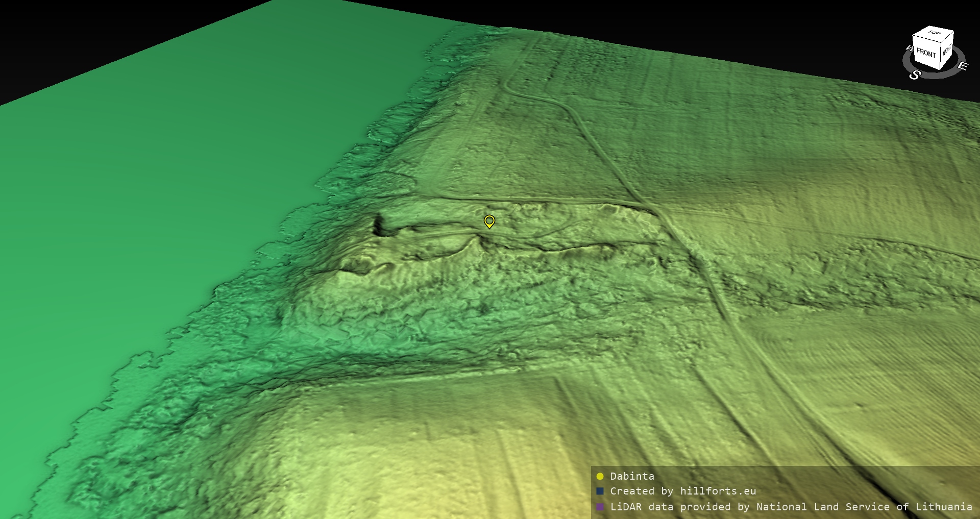Open the 'Created by hillforts.eu' link
This screenshot has height=519, width=980.
(x=683, y=491)
